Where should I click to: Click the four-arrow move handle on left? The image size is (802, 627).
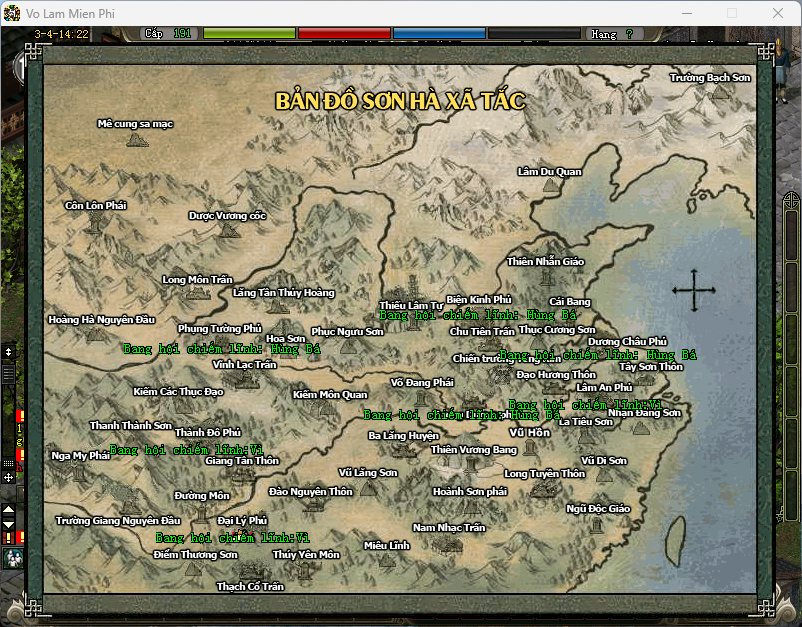point(8,478)
